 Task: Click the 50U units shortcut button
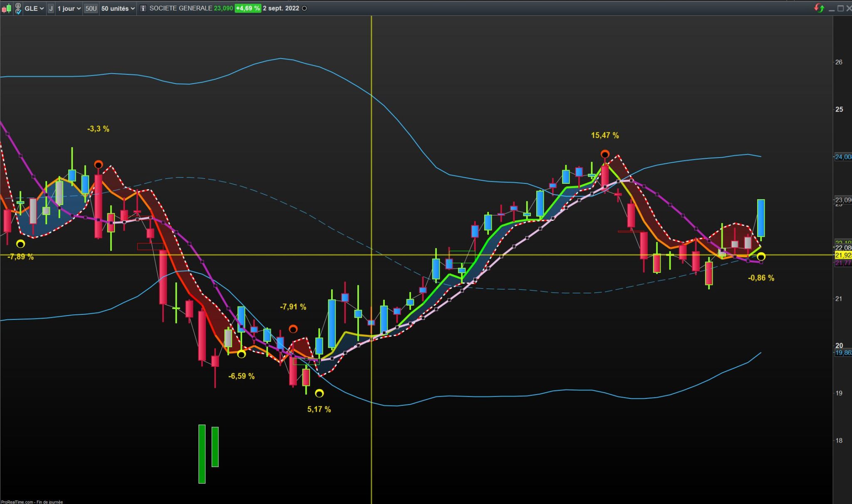click(91, 8)
